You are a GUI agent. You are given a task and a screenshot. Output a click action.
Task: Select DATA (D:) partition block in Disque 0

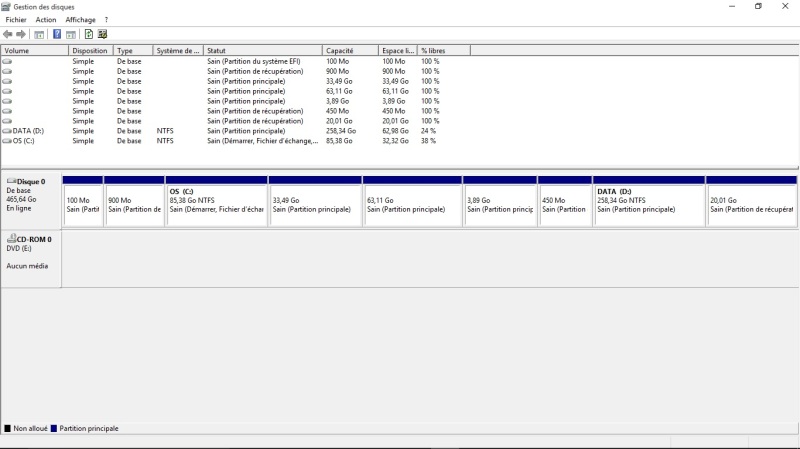pos(649,201)
